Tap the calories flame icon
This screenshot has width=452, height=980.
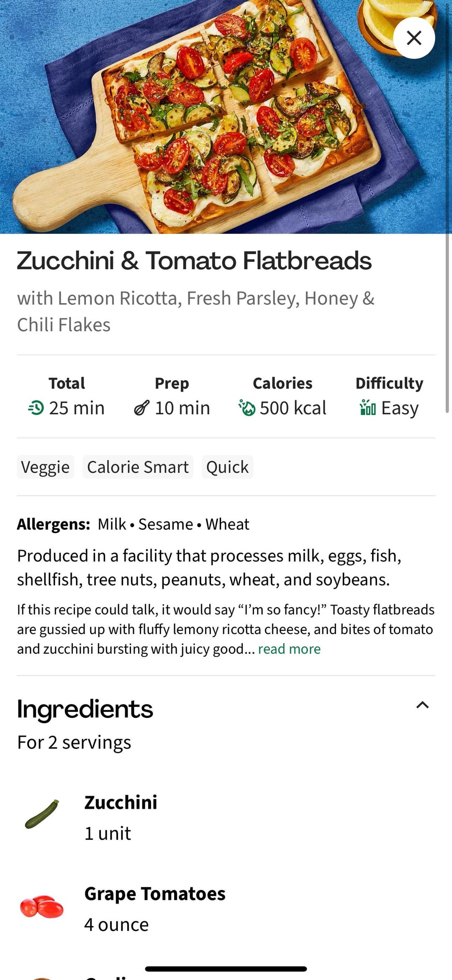pyautogui.click(x=247, y=408)
